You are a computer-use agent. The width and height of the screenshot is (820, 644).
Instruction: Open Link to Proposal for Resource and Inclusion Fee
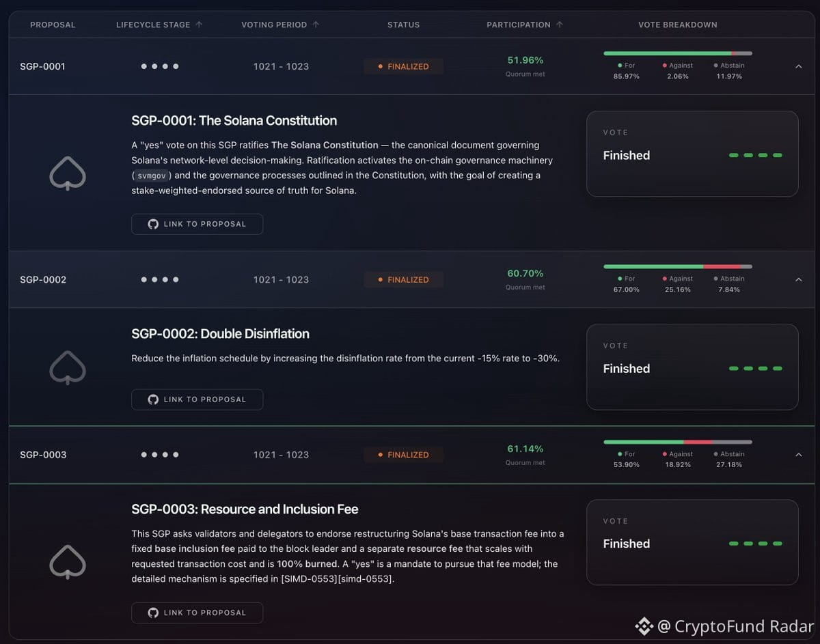(197, 613)
